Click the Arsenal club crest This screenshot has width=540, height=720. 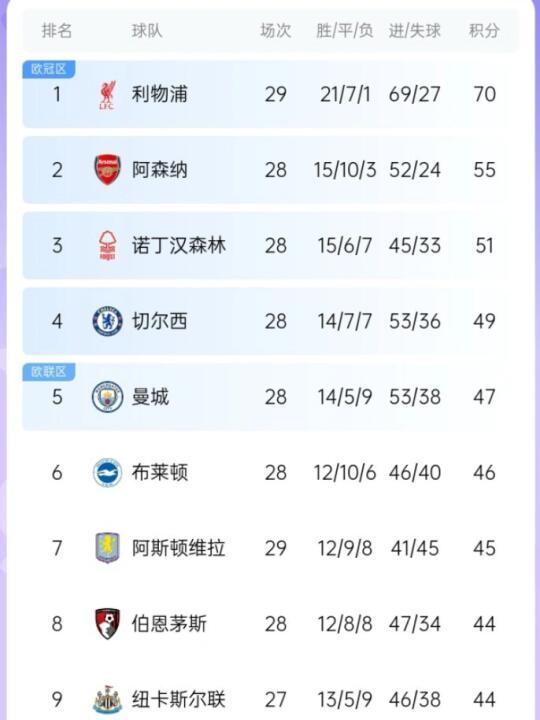click(107, 170)
